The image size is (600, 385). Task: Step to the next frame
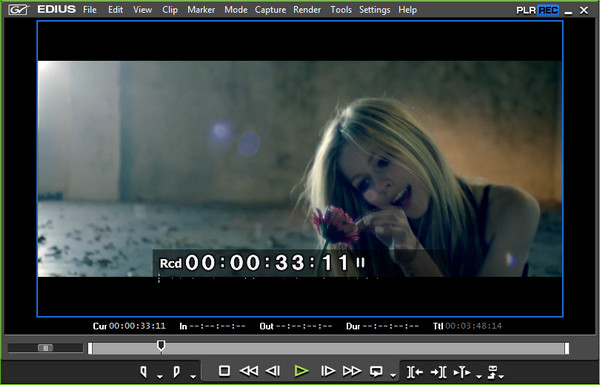pyautogui.click(x=328, y=371)
